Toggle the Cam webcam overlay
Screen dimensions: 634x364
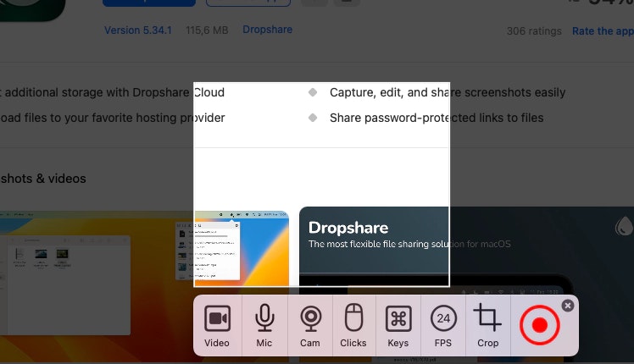pos(310,326)
